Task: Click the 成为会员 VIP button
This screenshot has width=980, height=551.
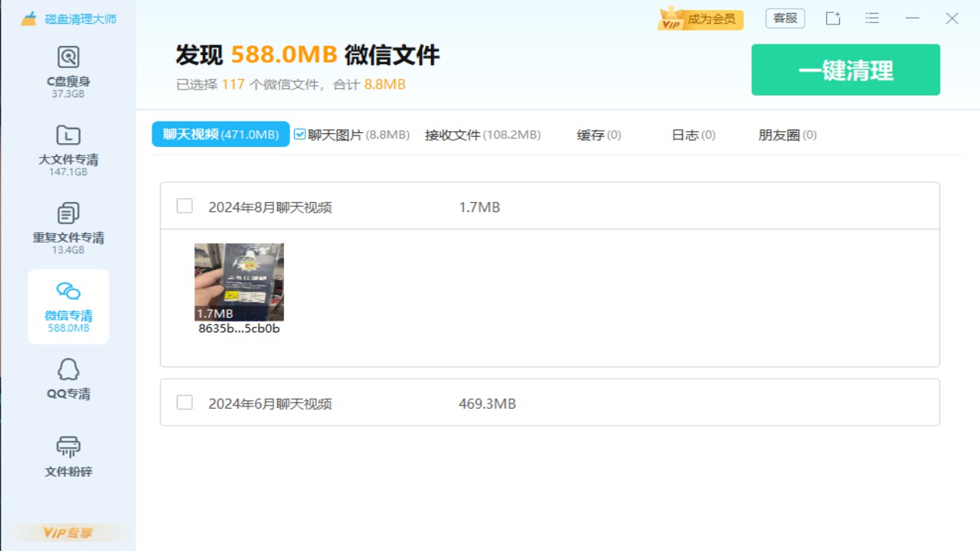Action: point(701,19)
